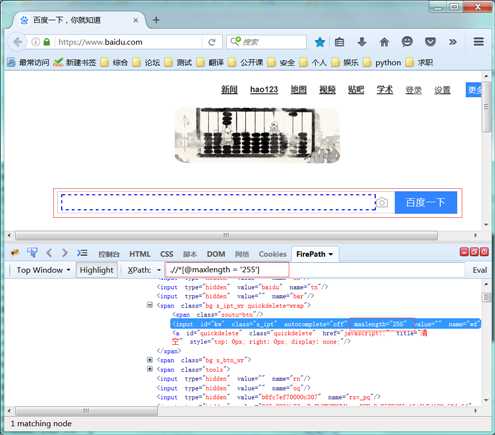Close the Firebug panel with red X
The image size is (495, 435).
484,252
